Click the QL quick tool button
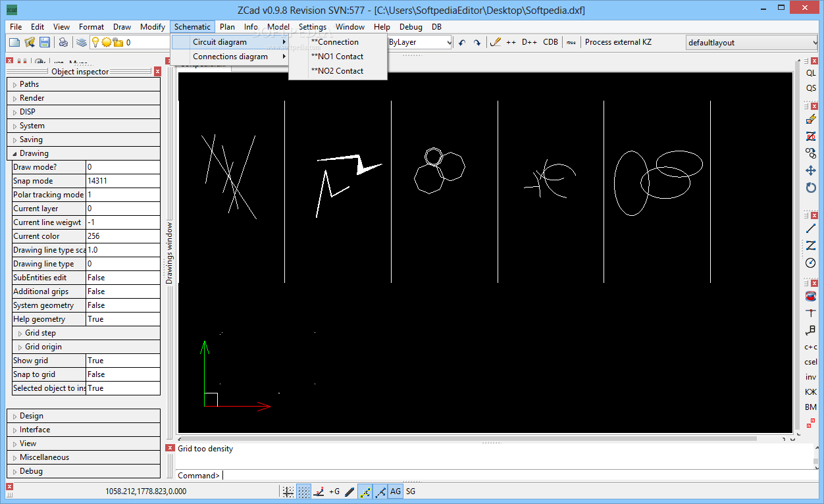This screenshot has height=504, width=824. 811,73
